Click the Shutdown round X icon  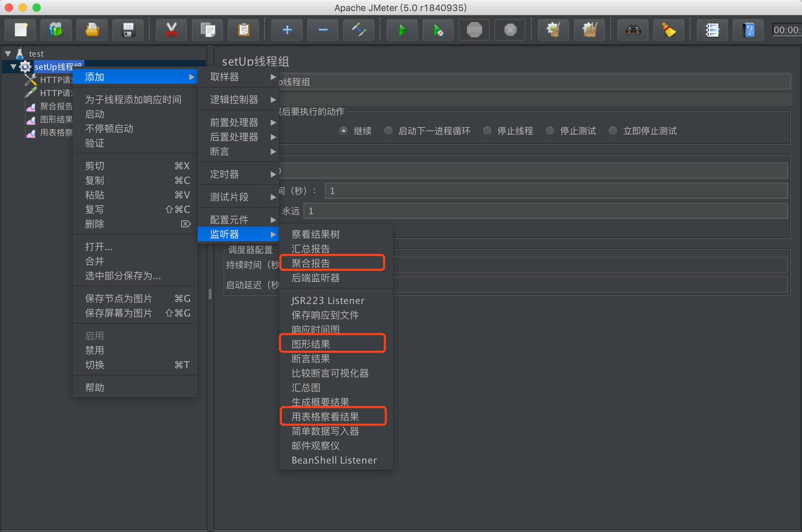(510, 30)
